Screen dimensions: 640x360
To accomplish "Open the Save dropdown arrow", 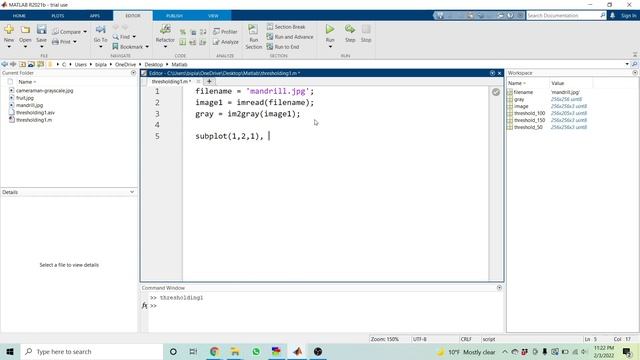I will tap(41, 47).
